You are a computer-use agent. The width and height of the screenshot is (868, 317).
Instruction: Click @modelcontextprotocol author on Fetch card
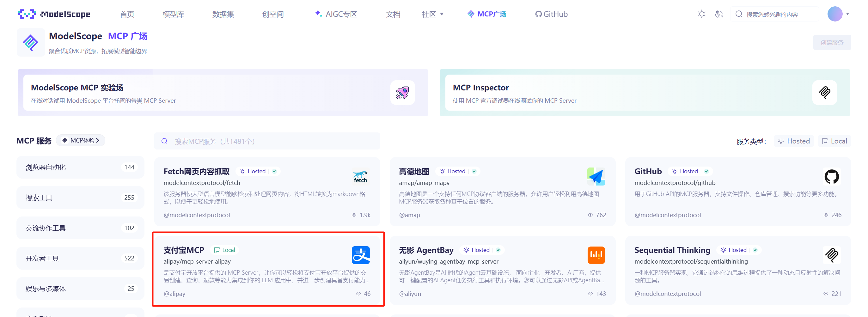tap(197, 215)
